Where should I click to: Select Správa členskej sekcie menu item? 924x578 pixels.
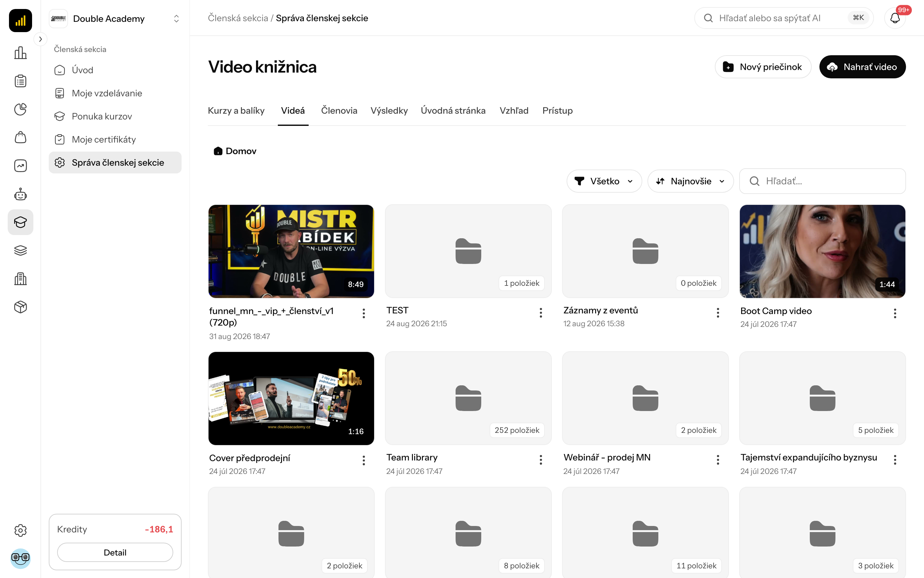pyautogui.click(x=115, y=162)
